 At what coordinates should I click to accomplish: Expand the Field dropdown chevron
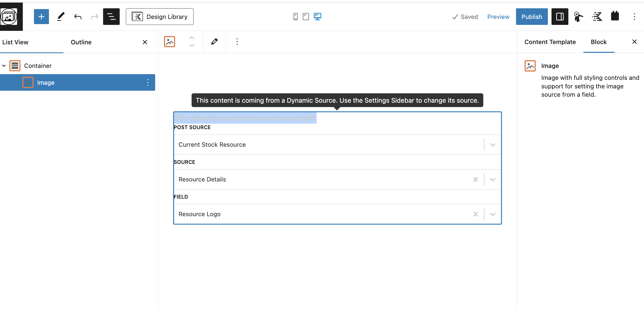tap(493, 214)
